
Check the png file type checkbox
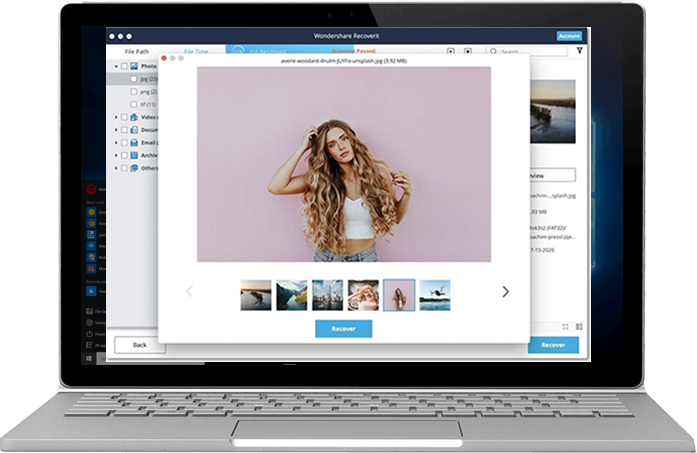(x=134, y=92)
